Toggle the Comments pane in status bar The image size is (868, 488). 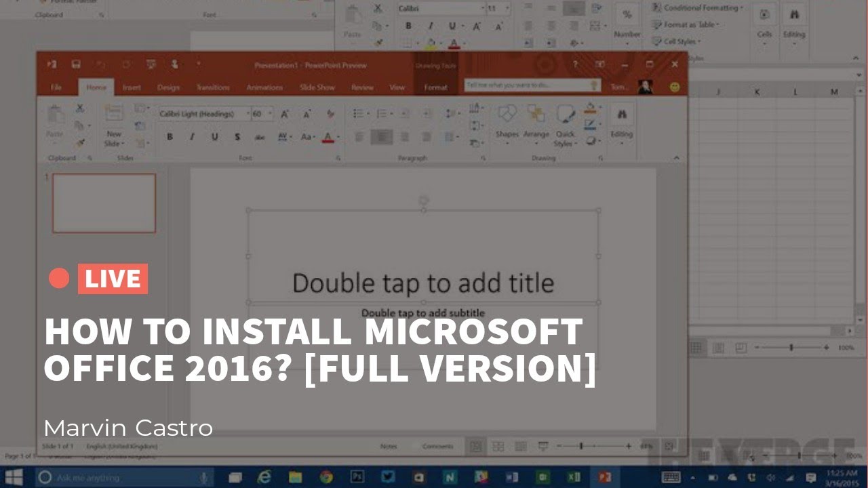(437, 446)
